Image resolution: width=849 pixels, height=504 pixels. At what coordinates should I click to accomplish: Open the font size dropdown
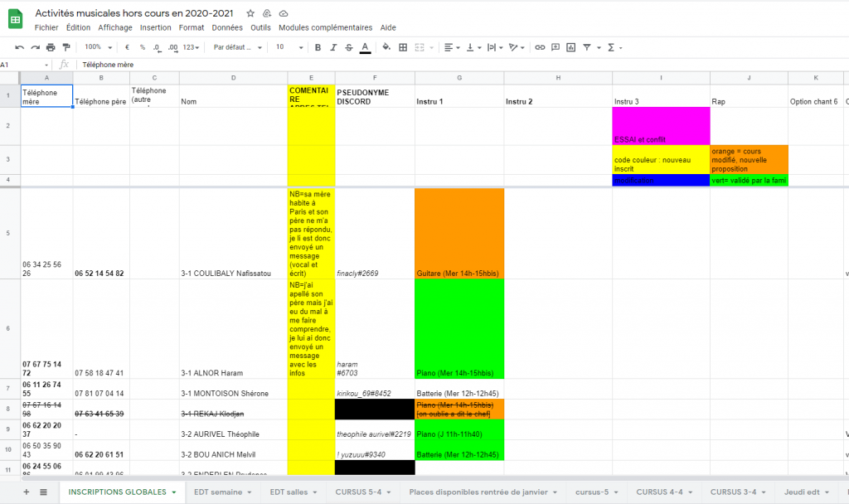[288, 47]
